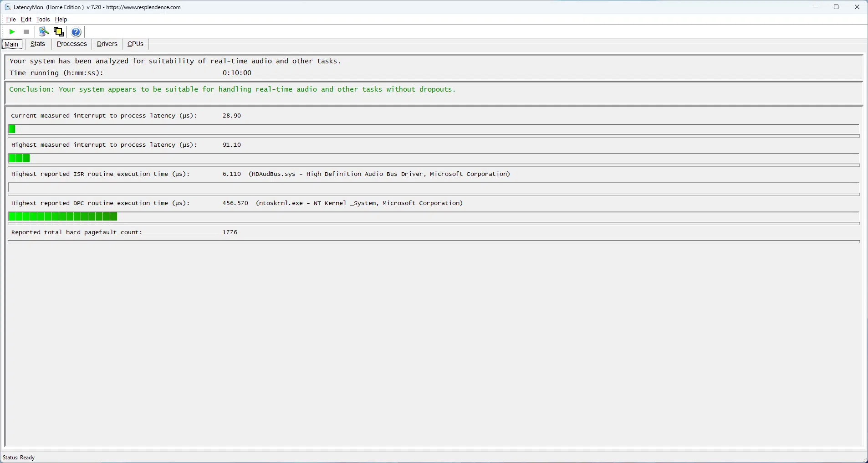Click the yellow overlapping squares toolbar icon
The width and height of the screenshot is (868, 463).
(x=59, y=32)
